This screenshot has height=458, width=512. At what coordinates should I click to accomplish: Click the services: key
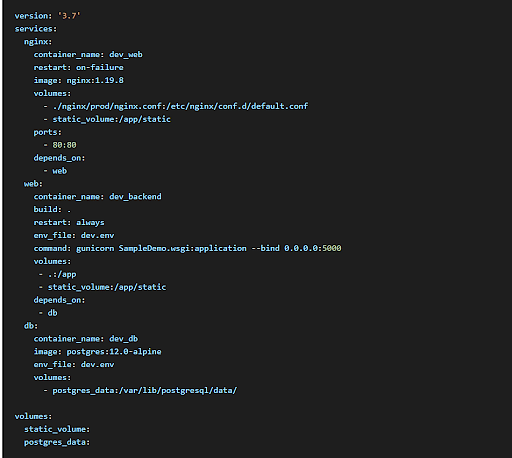click(36, 29)
